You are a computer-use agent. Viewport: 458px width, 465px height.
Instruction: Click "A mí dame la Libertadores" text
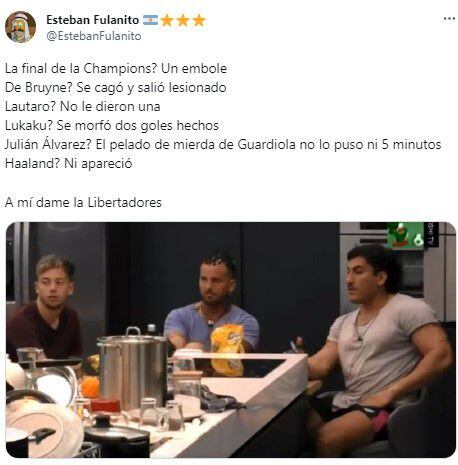point(83,203)
